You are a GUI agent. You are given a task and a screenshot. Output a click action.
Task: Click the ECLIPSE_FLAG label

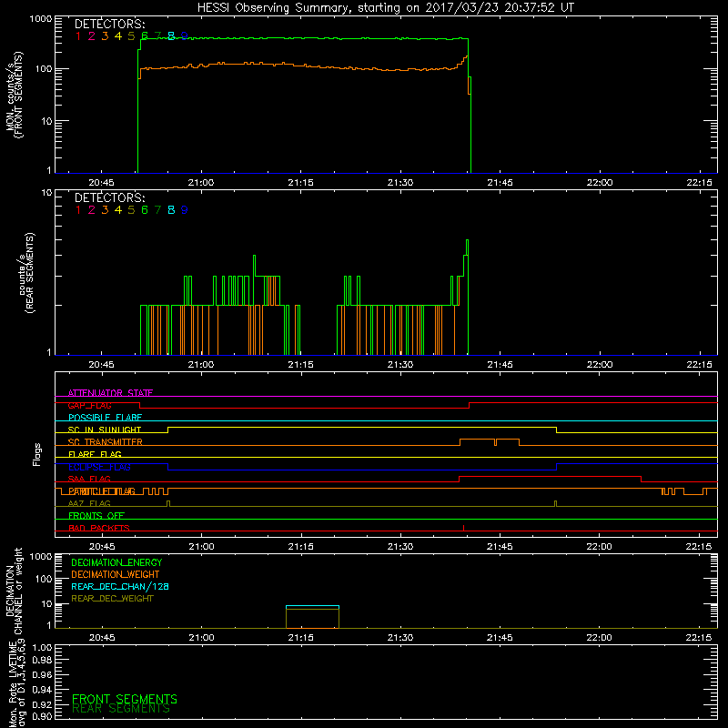[99, 467]
